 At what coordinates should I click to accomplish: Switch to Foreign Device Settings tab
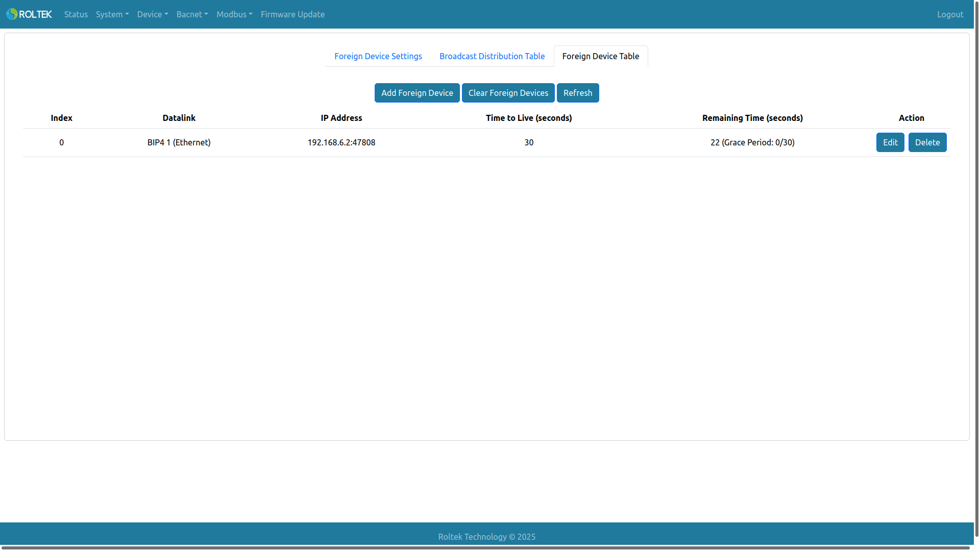(378, 56)
